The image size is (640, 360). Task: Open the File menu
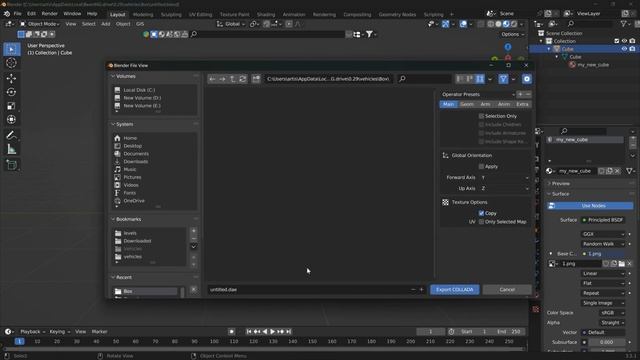(x=18, y=13)
